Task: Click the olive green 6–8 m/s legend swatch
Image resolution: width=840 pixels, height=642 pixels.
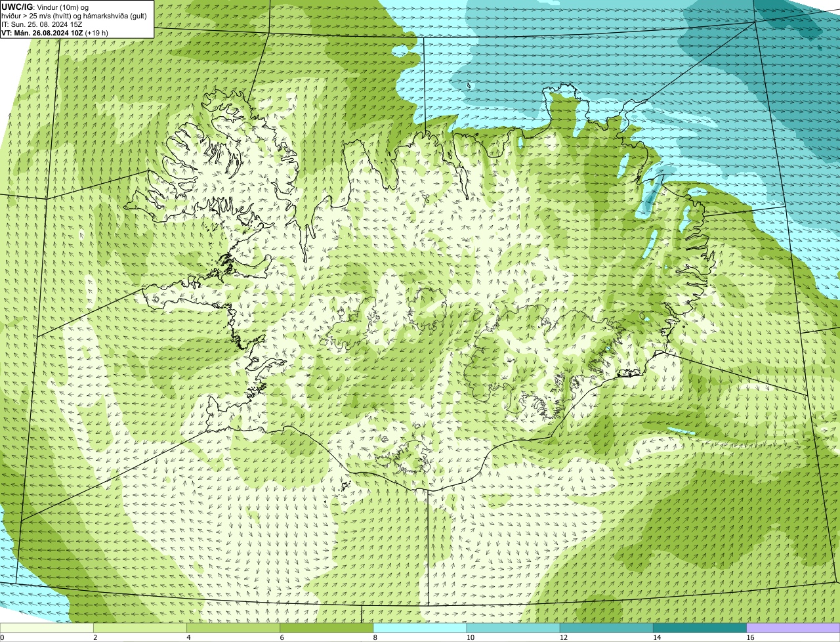Action: (327, 628)
